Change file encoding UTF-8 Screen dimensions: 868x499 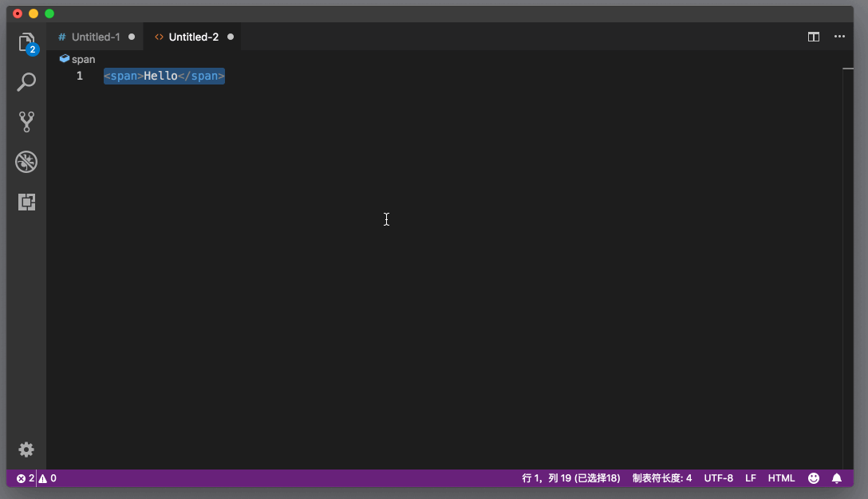718,478
